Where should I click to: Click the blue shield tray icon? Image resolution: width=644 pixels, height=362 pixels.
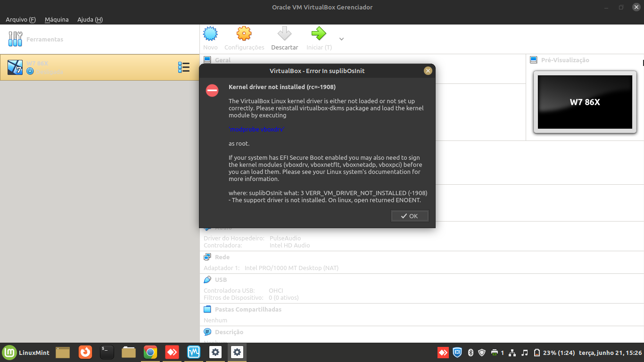click(457, 352)
